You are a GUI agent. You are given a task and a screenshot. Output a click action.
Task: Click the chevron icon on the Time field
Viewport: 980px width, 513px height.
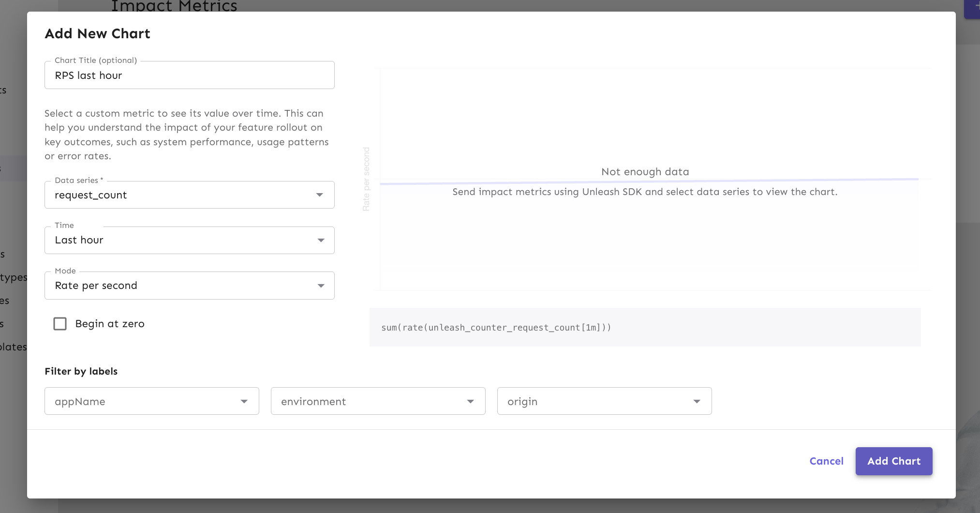321,240
